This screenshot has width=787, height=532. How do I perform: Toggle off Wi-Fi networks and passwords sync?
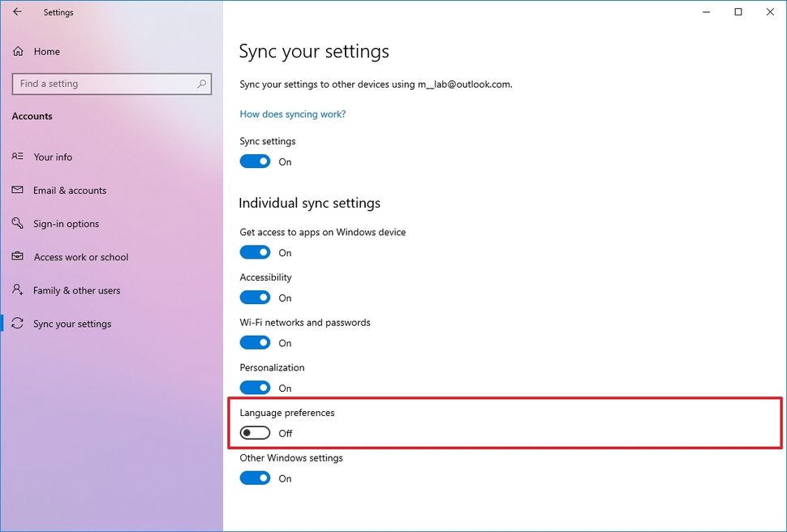click(x=255, y=342)
